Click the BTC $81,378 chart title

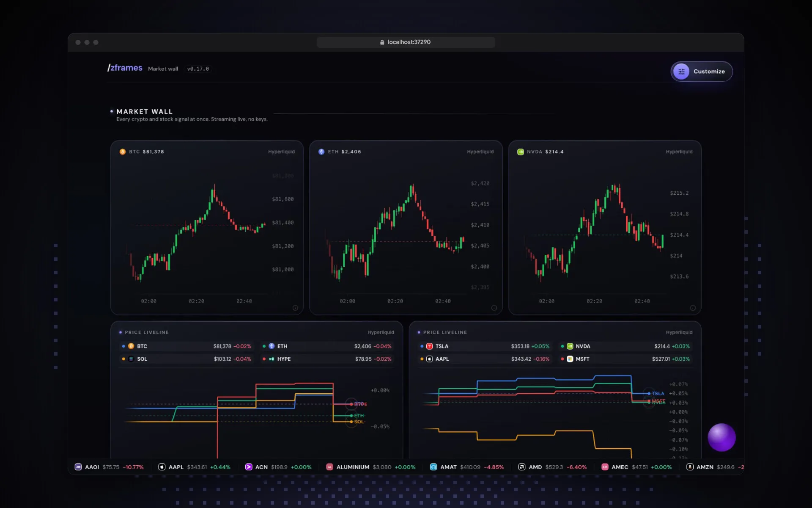point(146,152)
